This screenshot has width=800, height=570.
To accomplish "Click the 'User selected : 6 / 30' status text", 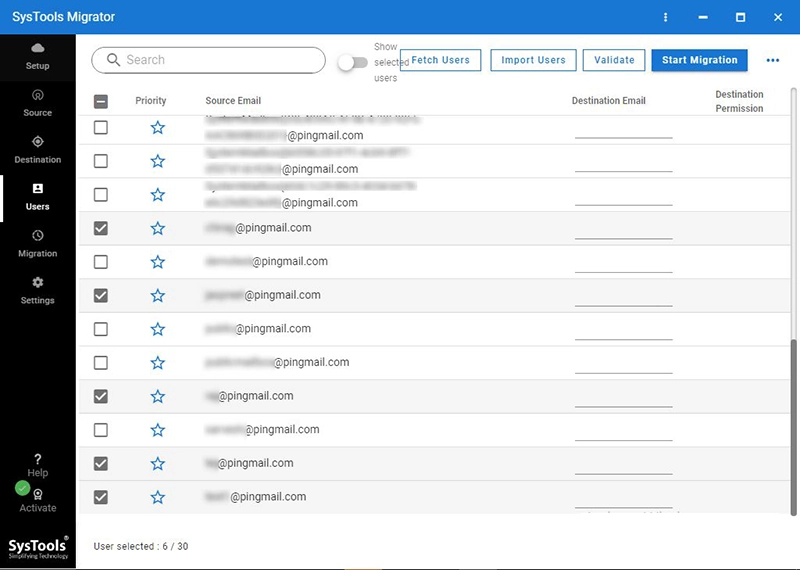I will (141, 546).
